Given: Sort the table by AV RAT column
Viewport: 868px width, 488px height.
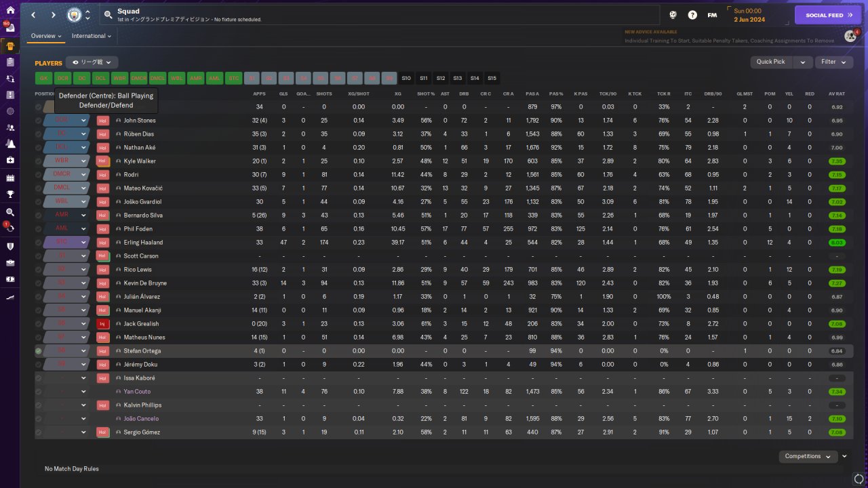Looking at the screenshot, I should coord(837,94).
